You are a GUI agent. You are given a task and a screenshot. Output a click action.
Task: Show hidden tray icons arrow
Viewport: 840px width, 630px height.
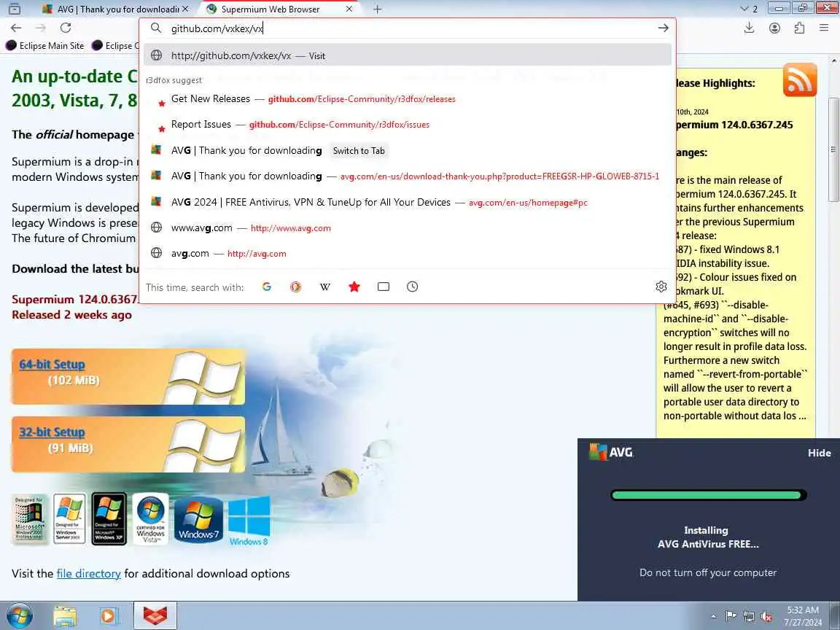[714, 617]
